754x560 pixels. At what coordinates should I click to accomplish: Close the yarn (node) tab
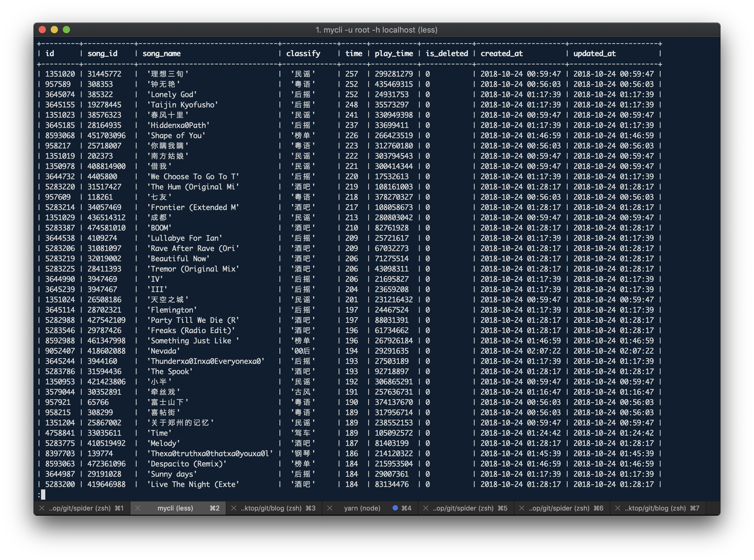[330, 508]
